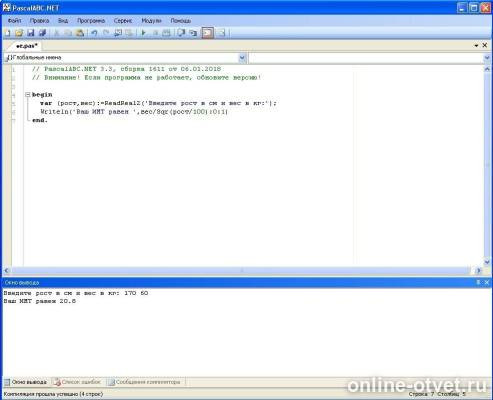Click the horizontal scrollbar left arrow
493x400 pixels.
[x=7, y=271]
